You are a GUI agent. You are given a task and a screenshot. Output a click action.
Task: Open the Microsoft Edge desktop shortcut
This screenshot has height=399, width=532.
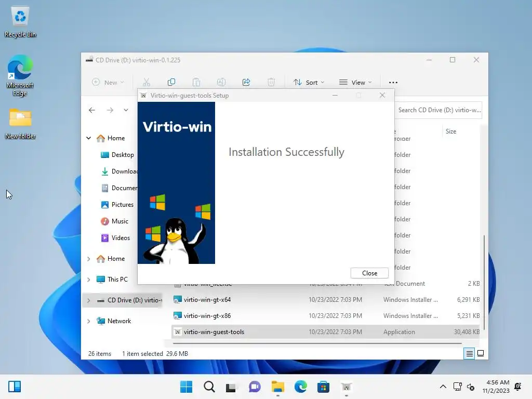20,75
